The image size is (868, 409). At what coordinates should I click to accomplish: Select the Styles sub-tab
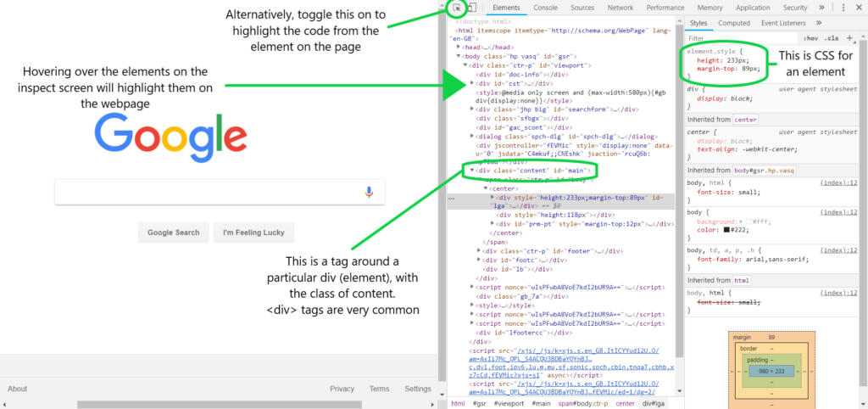(x=698, y=23)
